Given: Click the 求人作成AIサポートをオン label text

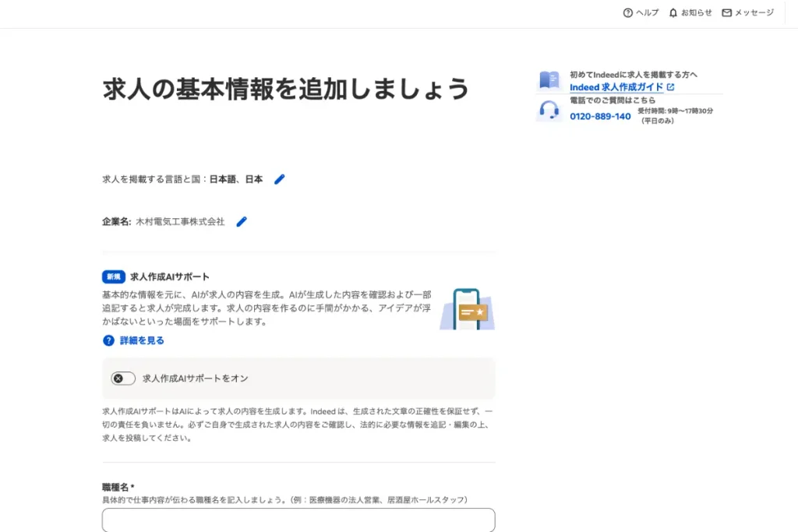Looking at the screenshot, I should (196, 379).
